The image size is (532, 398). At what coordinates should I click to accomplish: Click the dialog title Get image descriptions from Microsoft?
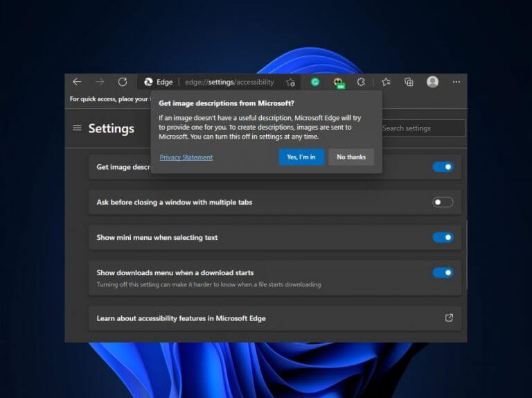pos(227,103)
